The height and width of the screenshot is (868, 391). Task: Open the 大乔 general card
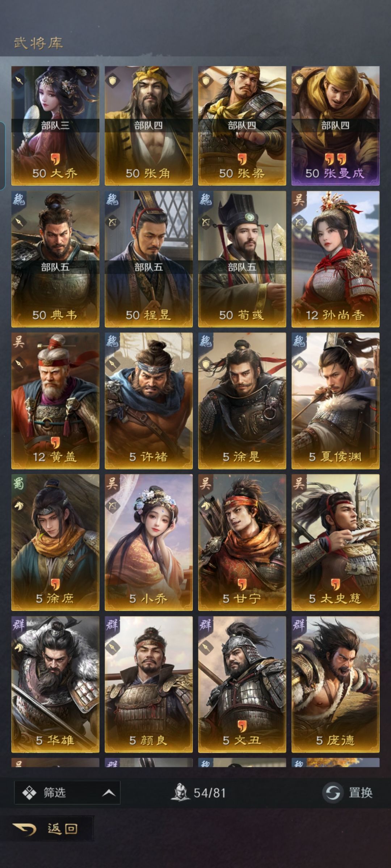[55, 125]
